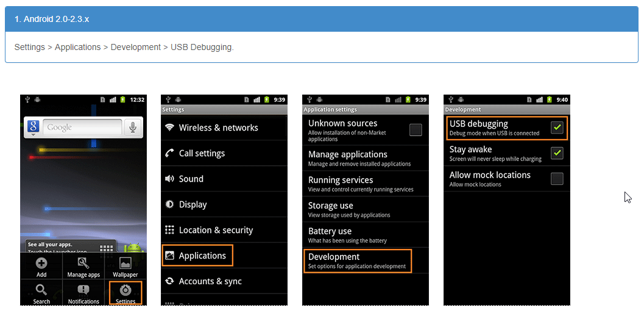Open Manage applications entry
644x313 pixels.
tap(366, 159)
